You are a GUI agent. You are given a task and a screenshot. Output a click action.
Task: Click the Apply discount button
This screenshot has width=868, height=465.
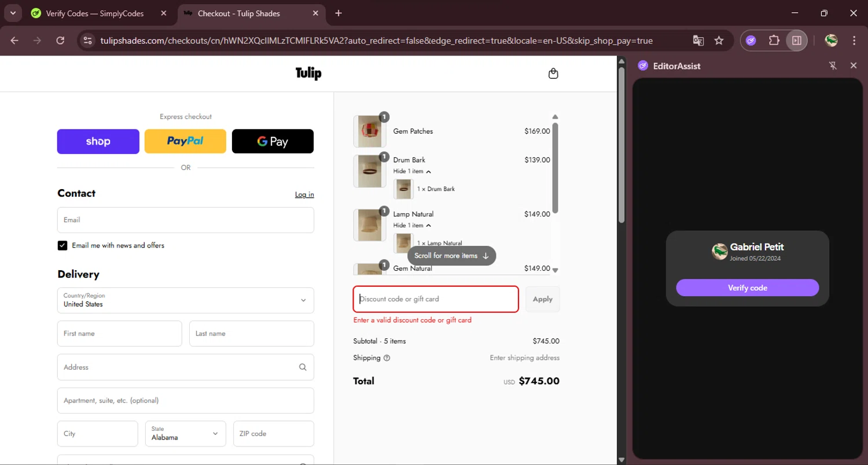pyautogui.click(x=542, y=299)
